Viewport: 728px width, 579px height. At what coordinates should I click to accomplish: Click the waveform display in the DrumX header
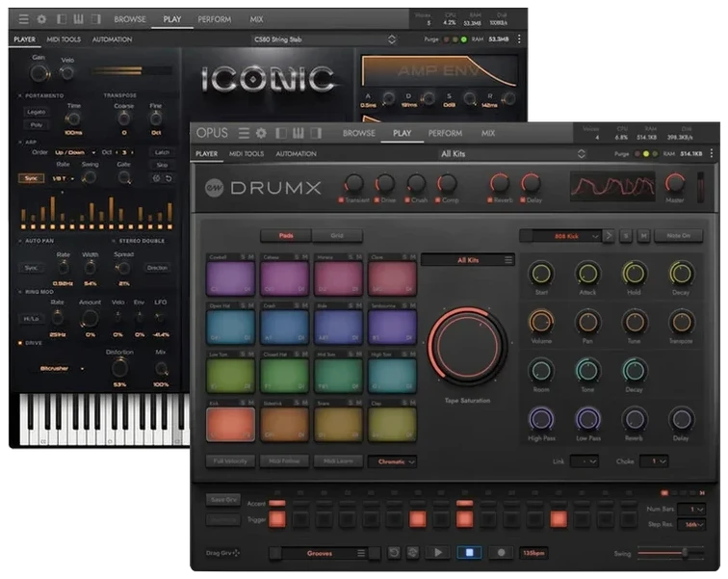612,186
